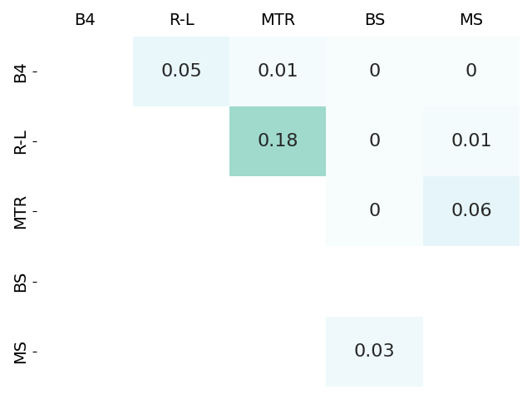Click the MS column header label

471,20
